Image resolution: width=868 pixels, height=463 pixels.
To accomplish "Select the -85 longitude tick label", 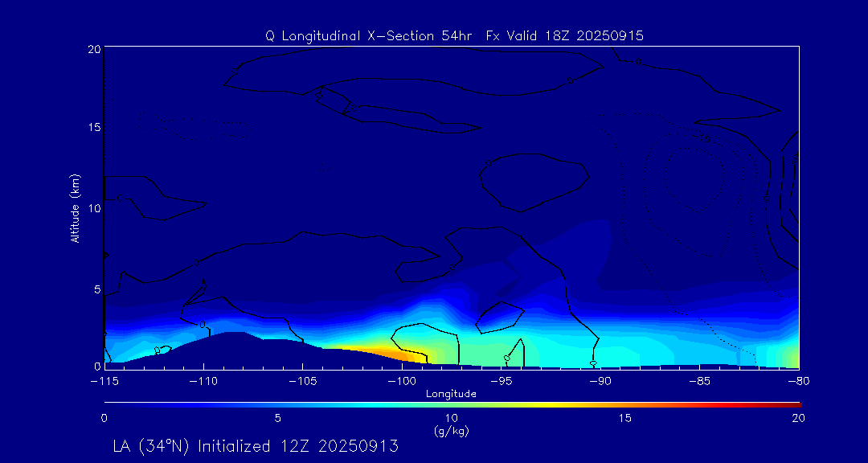I will [700, 382].
